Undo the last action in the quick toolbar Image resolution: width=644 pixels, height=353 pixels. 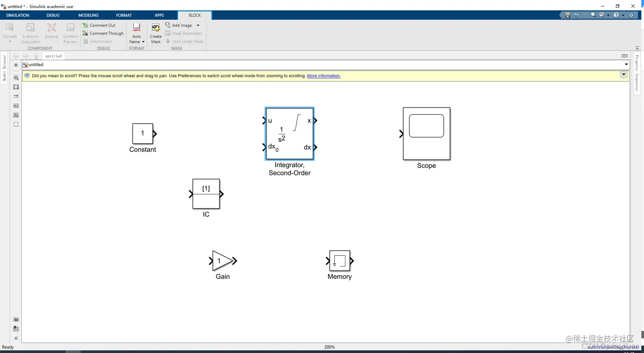[x=576, y=15]
